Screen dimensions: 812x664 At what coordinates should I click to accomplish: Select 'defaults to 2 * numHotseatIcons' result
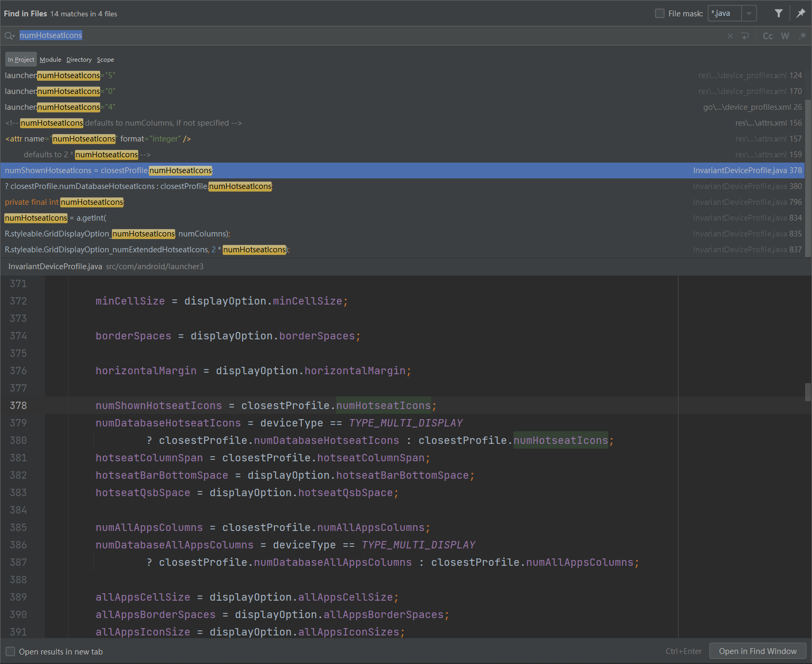click(x=402, y=155)
